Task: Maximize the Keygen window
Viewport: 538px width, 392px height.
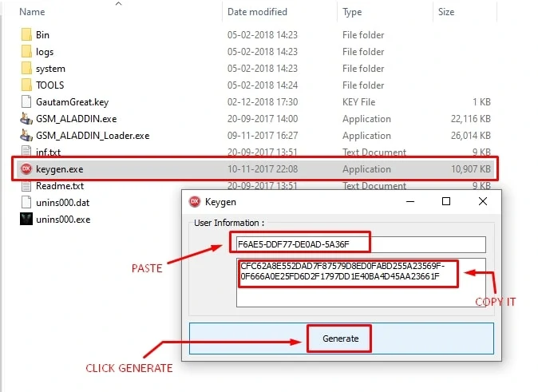Action: (446, 201)
